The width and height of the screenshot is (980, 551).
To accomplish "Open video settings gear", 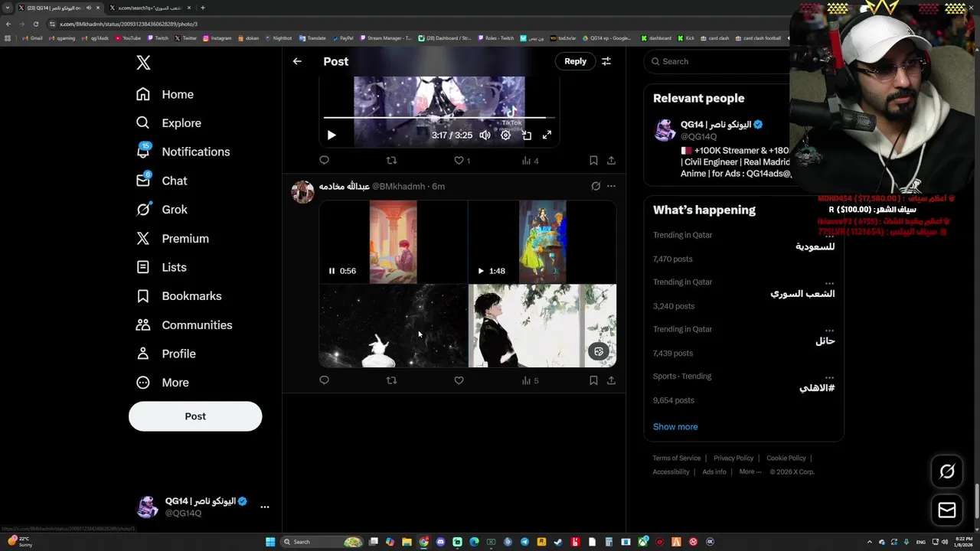I will point(505,135).
